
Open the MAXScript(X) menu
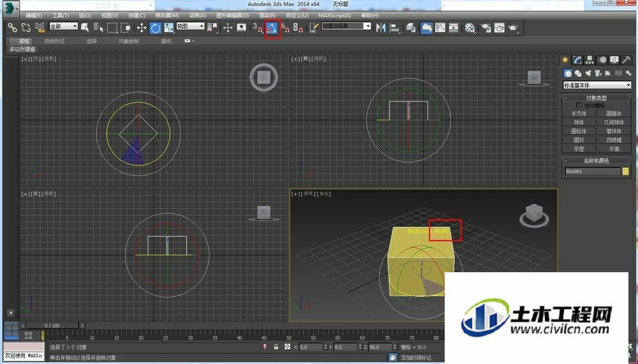click(335, 15)
